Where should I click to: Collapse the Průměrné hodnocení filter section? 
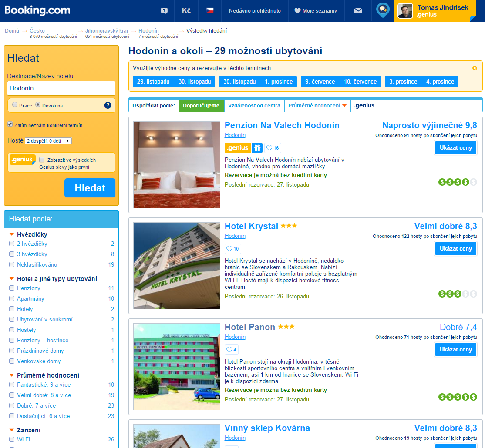tap(12, 375)
